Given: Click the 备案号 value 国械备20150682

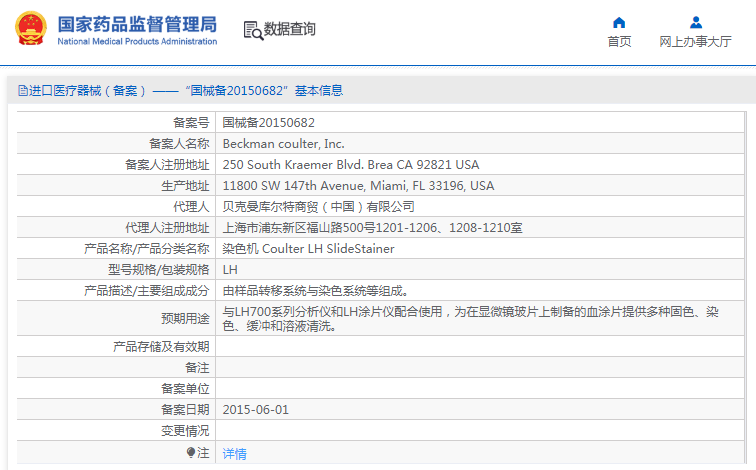Looking at the screenshot, I should point(268,123).
